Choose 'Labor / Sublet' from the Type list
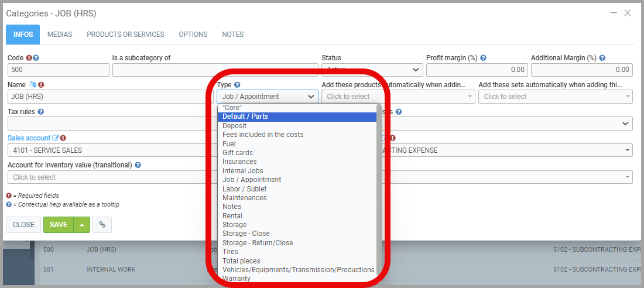This screenshot has width=644, height=288. point(244,189)
